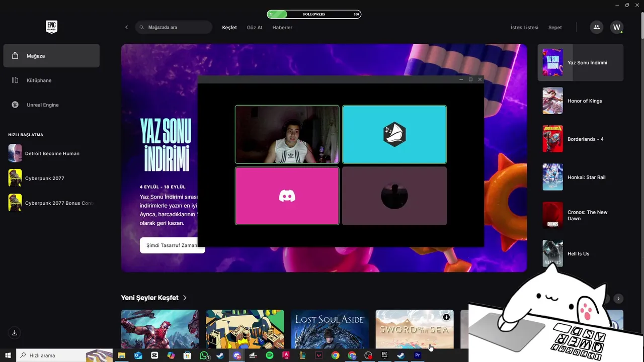Open the friends icon
Viewport: 644px width, 362px height.
point(597,27)
